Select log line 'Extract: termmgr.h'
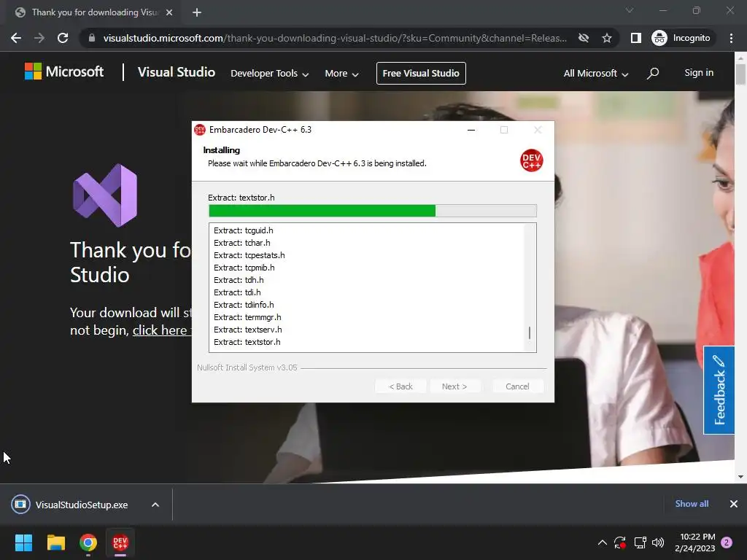This screenshot has width=747, height=560. pyautogui.click(x=247, y=317)
